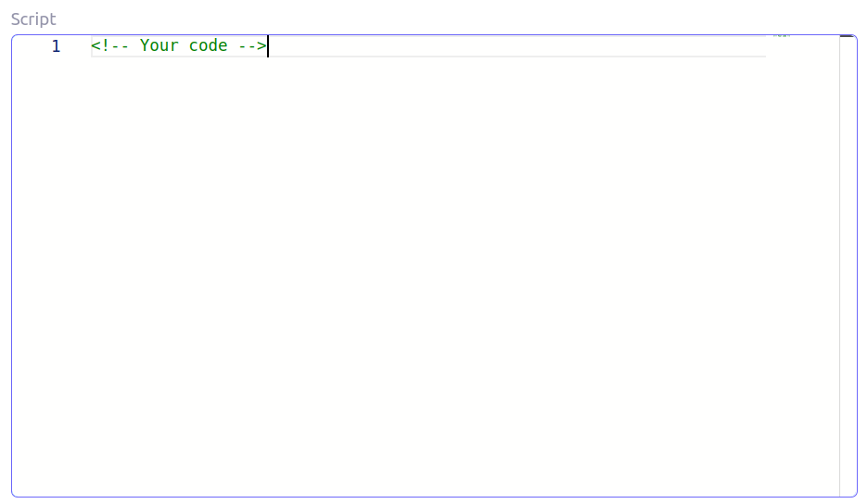This screenshot has height=504, width=867.
Task: Place cursor on the word "code"
Action: pos(208,46)
